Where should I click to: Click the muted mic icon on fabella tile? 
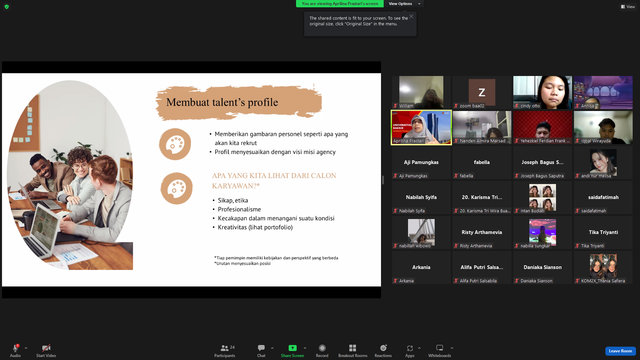(x=456, y=176)
